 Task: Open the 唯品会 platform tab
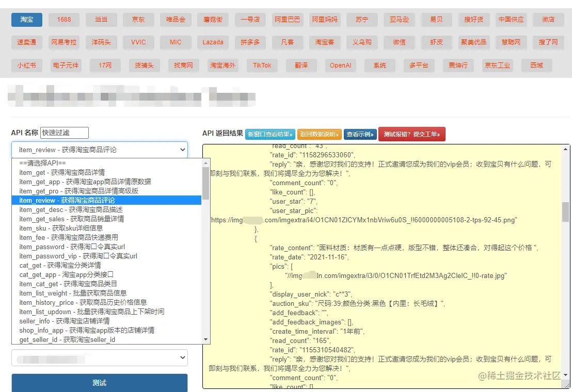[176, 20]
